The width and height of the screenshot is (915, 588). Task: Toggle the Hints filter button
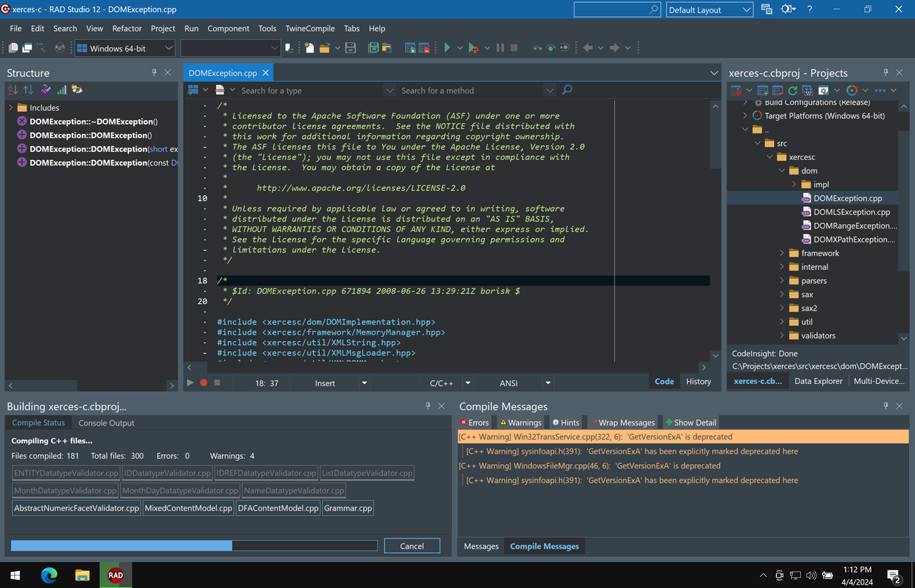pos(566,422)
